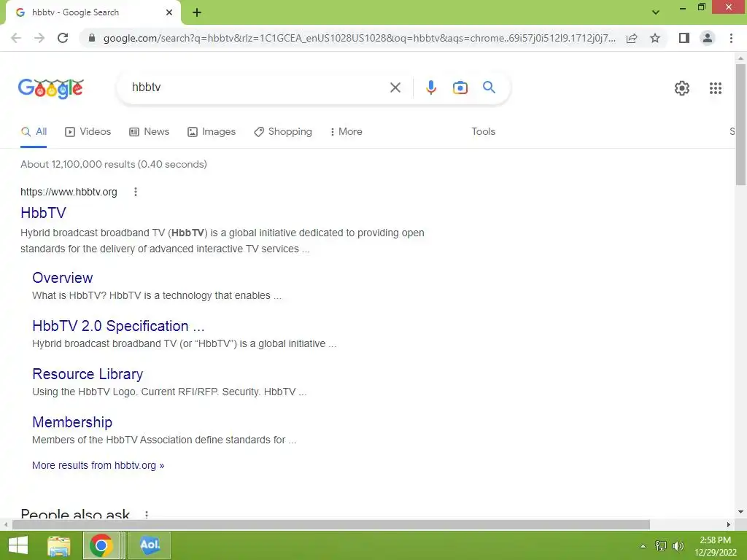Click scroll right arrow on scrollbar
The image size is (747, 560).
click(729, 524)
